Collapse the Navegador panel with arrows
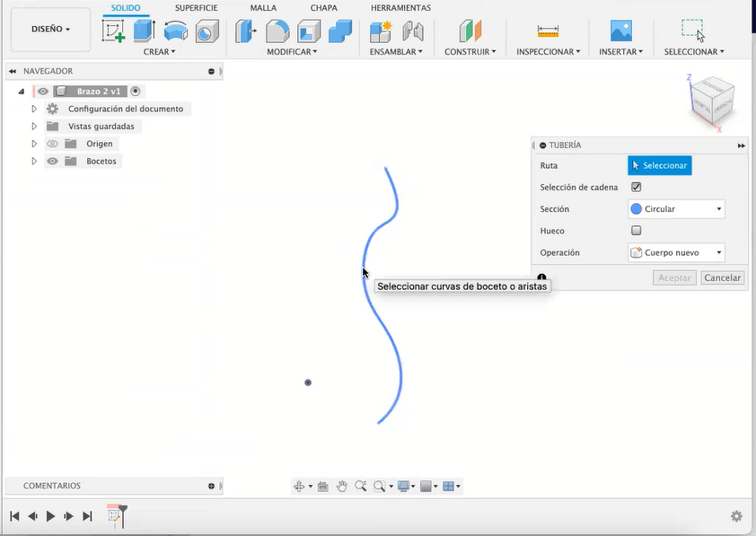The width and height of the screenshot is (756, 536). click(x=13, y=71)
